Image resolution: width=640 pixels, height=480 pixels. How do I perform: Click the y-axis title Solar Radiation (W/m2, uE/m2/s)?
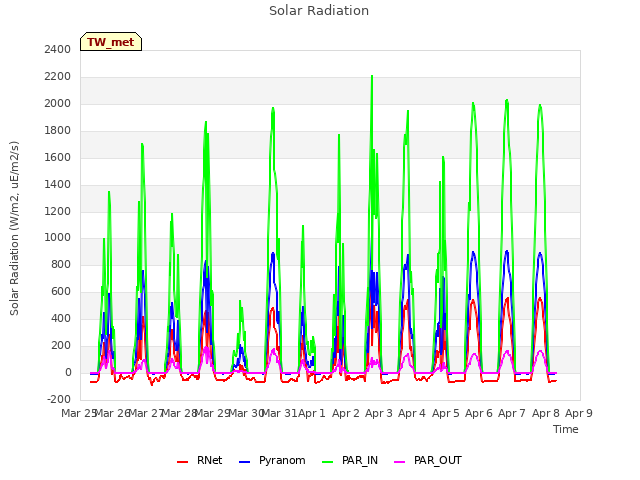(14, 228)
